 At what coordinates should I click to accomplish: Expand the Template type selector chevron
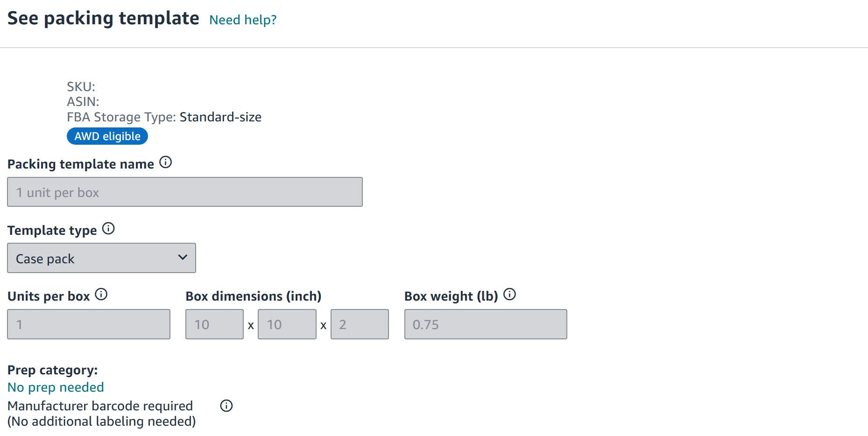coord(183,257)
